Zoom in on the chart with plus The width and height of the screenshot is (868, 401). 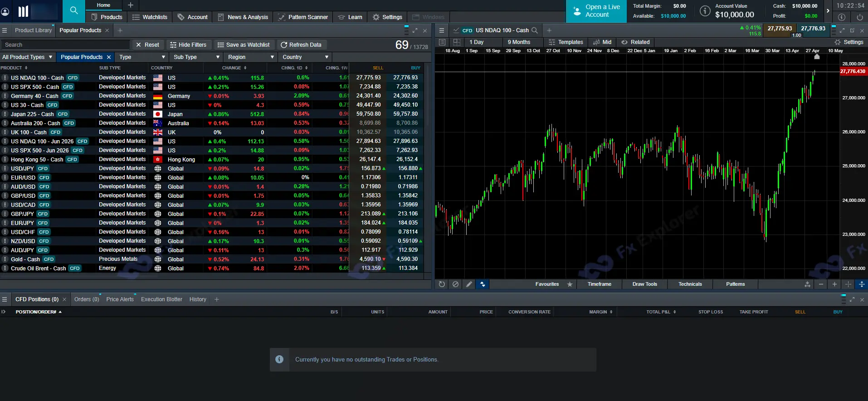click(x=834, y=284)
